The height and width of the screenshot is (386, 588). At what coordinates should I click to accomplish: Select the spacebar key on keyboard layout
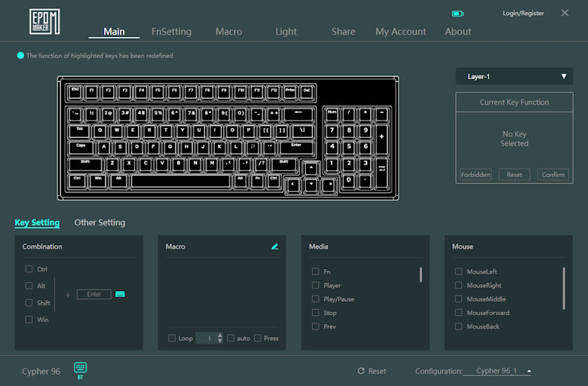click(x=180, y=181)
